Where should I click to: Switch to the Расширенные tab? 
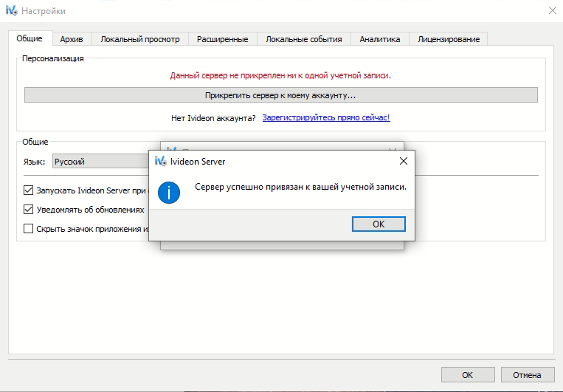click(222, 39)
